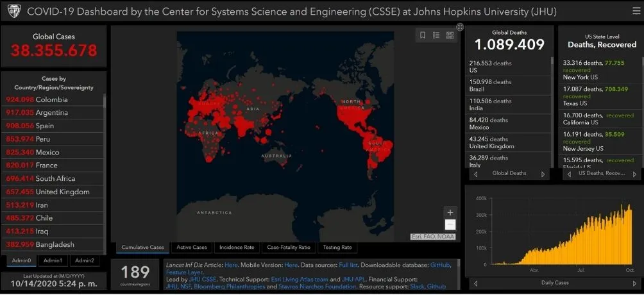Click the JHU shield logo
The height and width of the screenshot is (295, 644).
click(13, 11)
